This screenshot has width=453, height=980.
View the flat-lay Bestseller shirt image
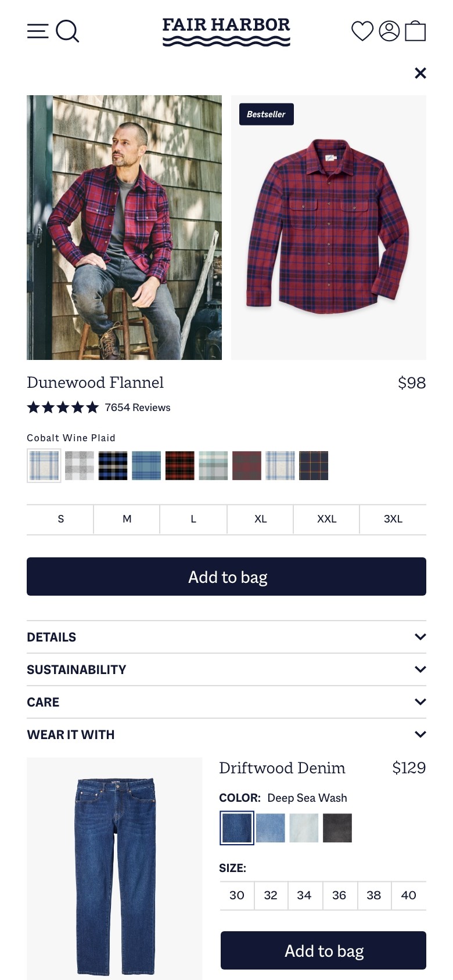tap(329, 228)
